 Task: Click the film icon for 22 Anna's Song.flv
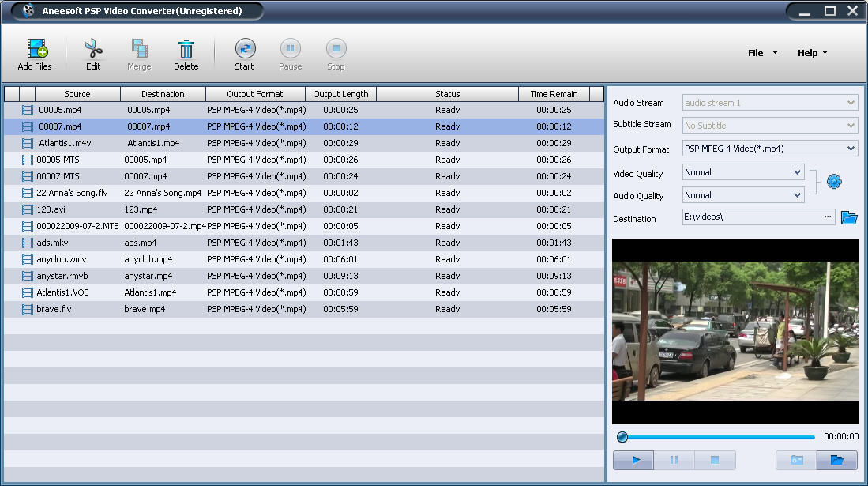(x=27, y=194)
